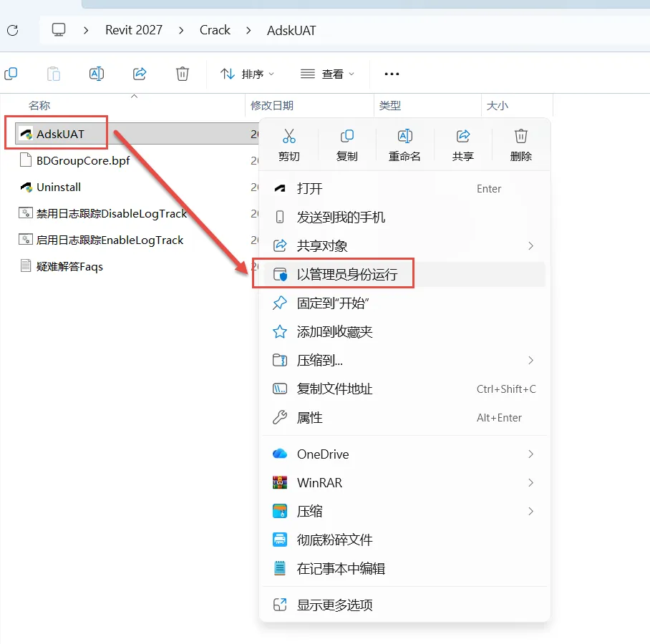Sort by 修改日期 column header
Image resolution: width=650 pixels, height=644 pixels.
coord(272,106)
